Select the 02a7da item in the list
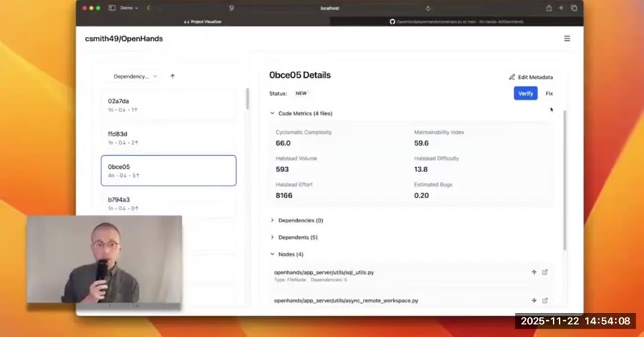This screenshot has height=337, width=644. click(x=168, y=105)
